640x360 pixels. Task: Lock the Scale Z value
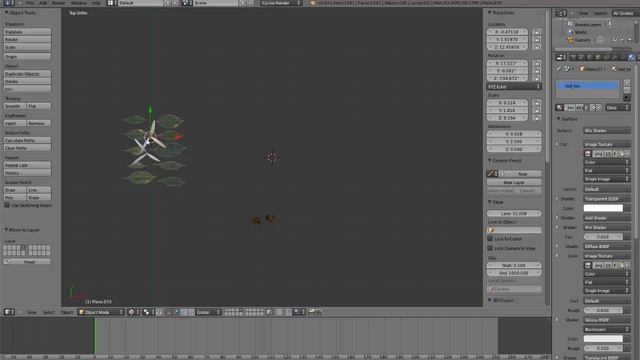click(x=537, y=118)
